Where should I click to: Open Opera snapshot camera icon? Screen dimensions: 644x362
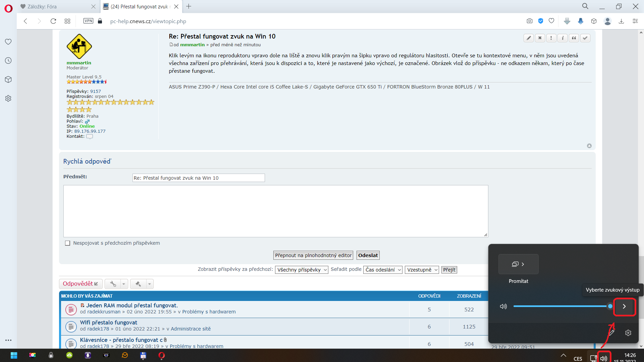coord(529,21)
